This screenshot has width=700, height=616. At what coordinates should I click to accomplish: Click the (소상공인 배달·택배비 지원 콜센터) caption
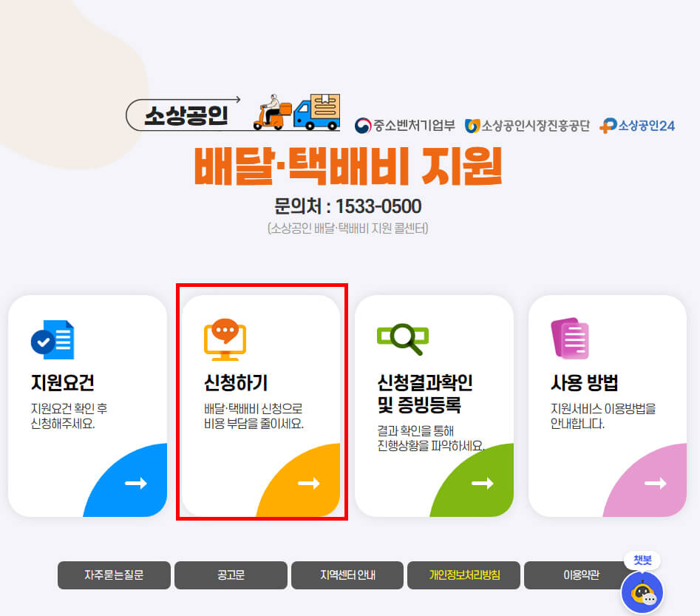pos(347,229)
